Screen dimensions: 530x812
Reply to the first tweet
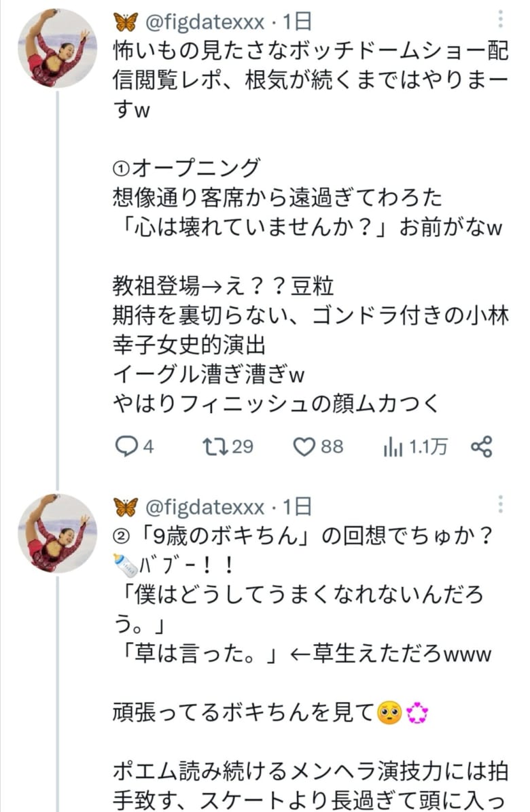click(126, 446)
